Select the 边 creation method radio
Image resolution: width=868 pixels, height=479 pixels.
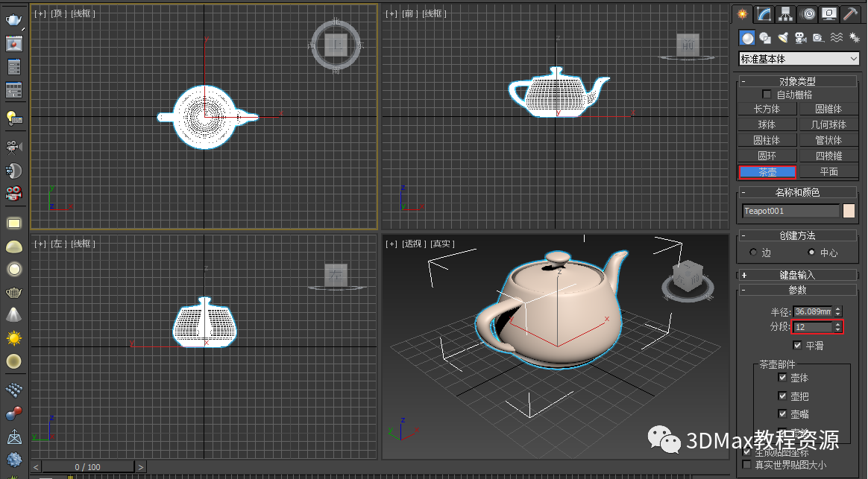[x=753, y=253]
